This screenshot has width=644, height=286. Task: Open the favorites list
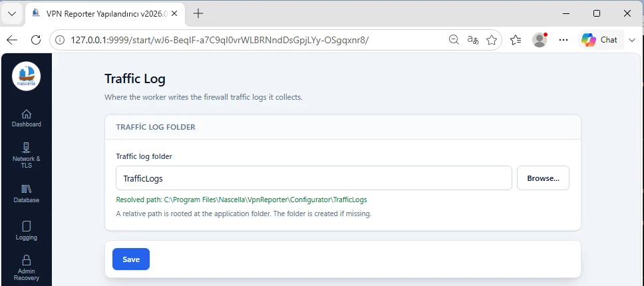pos(516,40)
